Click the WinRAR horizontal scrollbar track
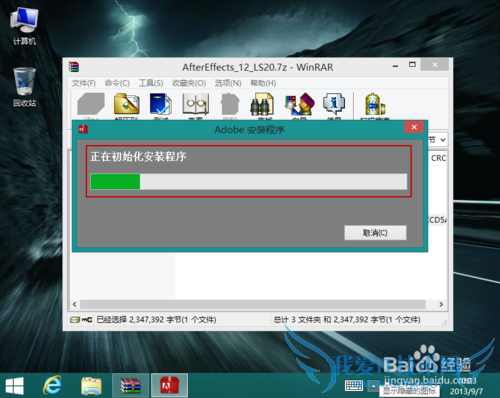Screen dimensions: 500x398 tap(253, 304)
